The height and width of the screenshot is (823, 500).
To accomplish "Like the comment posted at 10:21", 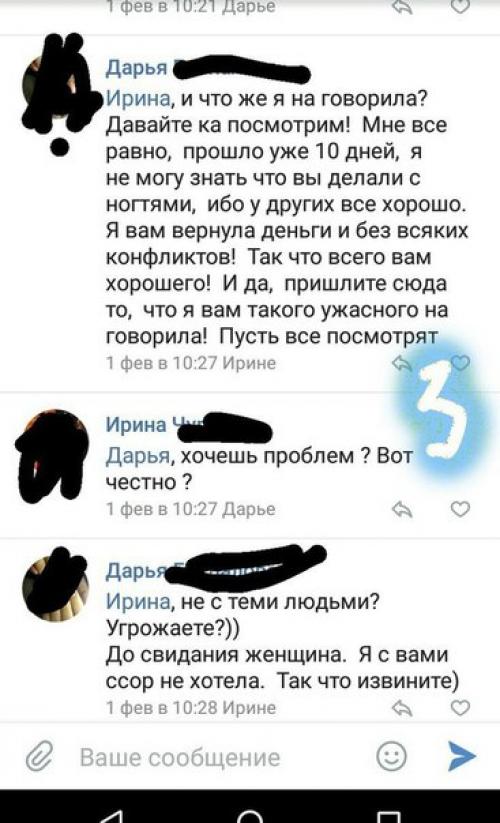I will pos(461,6).
